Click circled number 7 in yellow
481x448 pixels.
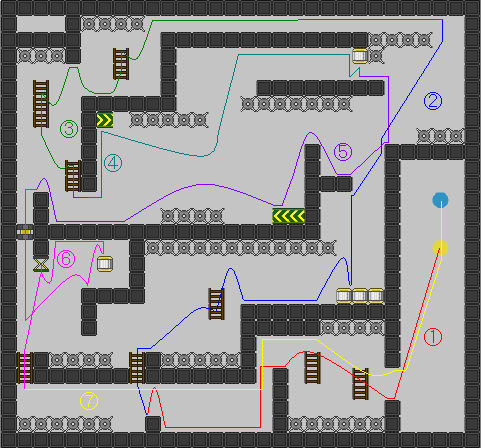89,401
